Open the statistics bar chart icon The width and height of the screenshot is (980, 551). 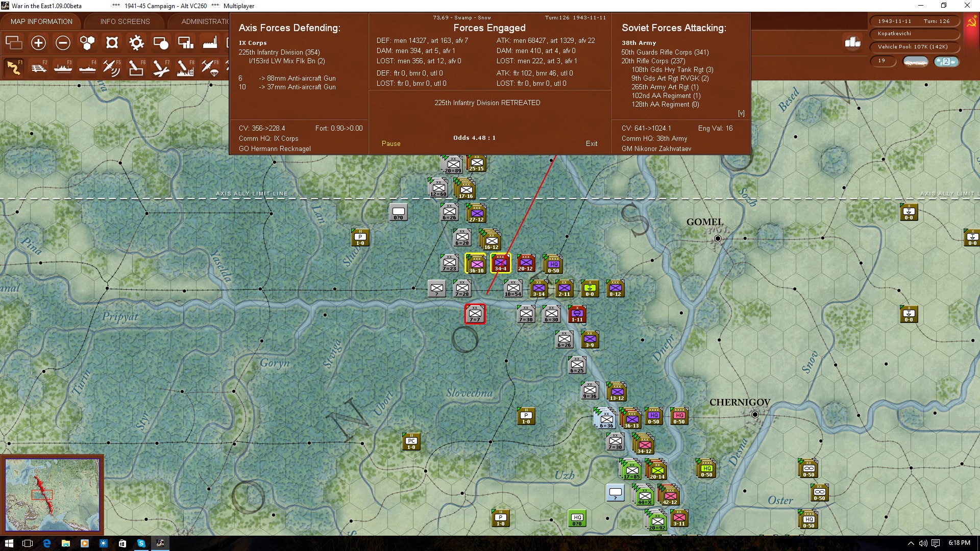pos(852,43)
